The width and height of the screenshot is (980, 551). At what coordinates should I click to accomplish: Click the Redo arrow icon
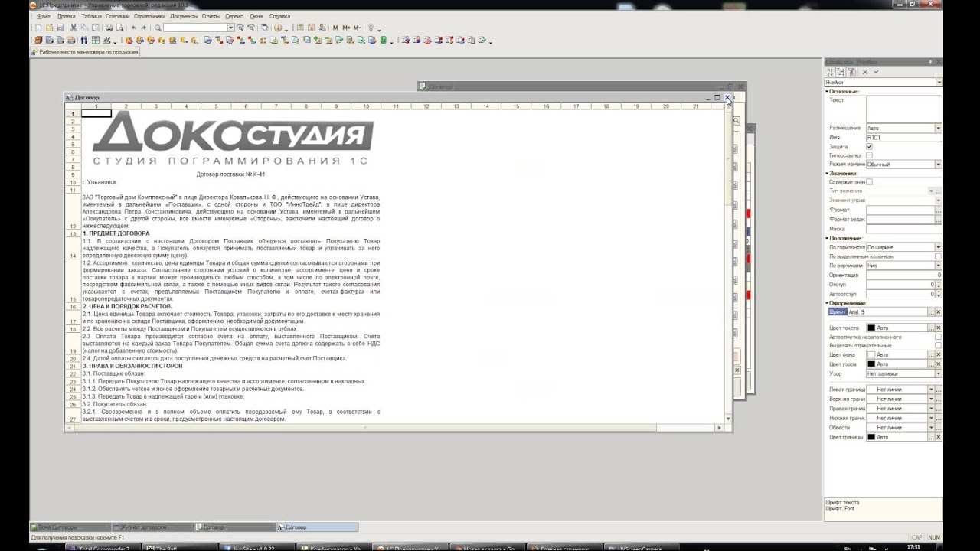(144, 28)
